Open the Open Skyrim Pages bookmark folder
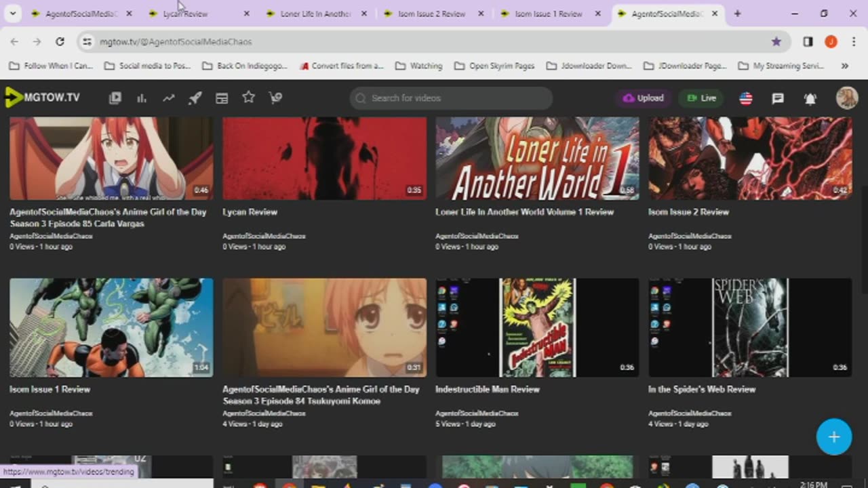This screenshot has width=868, height=488. [x=494, y=66]
